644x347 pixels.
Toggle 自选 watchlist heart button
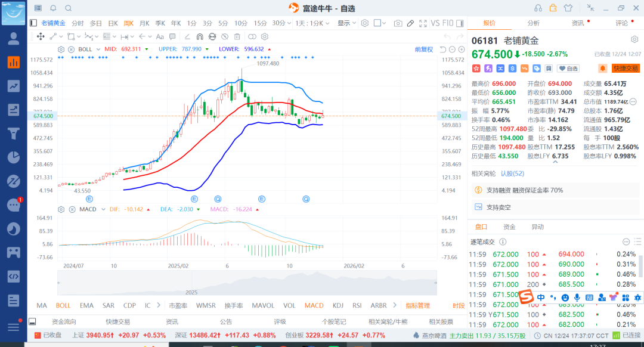pyautogui.click(x=569, y=69)
